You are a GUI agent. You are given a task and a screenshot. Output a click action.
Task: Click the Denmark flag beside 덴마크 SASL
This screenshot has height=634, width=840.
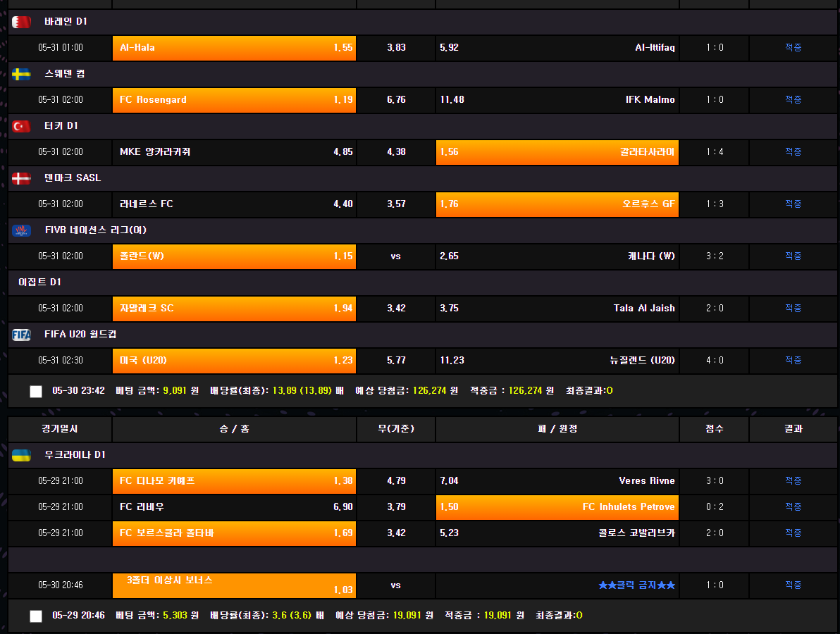21,178
